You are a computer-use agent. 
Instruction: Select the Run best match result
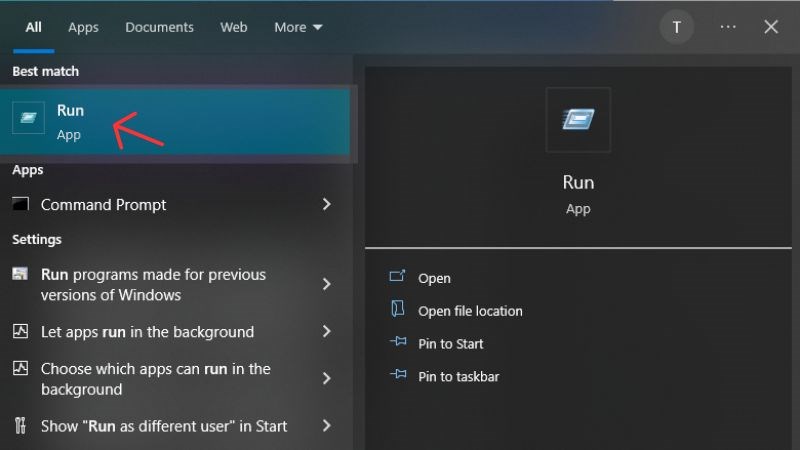(x=175, y=122)
